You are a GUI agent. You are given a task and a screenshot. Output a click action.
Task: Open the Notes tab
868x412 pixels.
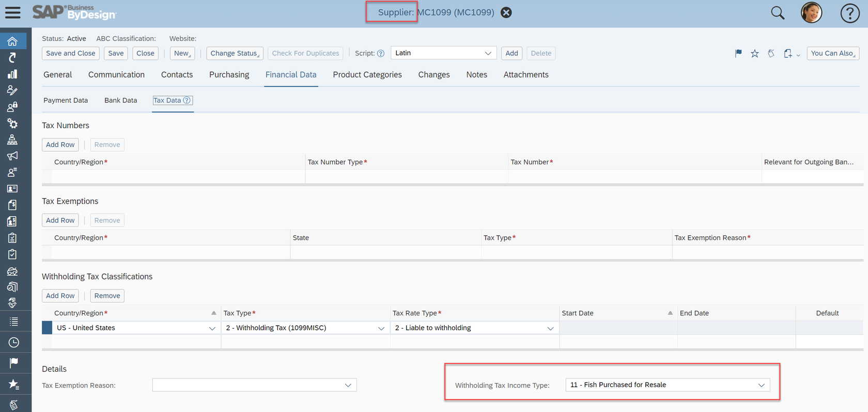[476, 74]
